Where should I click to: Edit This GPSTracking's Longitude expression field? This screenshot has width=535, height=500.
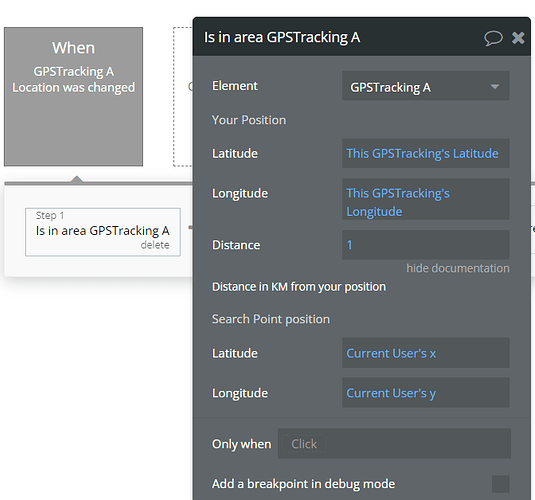425,199
